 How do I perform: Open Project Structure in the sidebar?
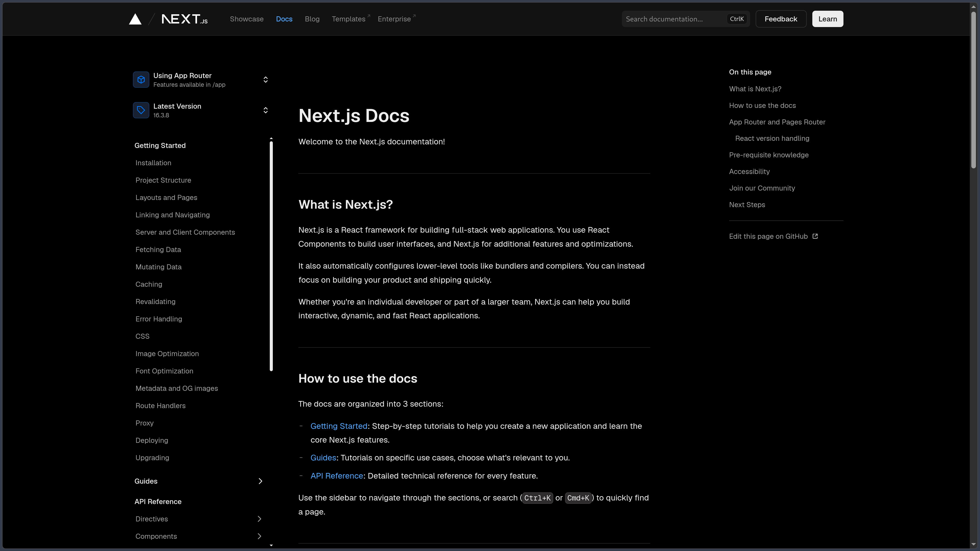pyautogui.click(x=163, y=180)
